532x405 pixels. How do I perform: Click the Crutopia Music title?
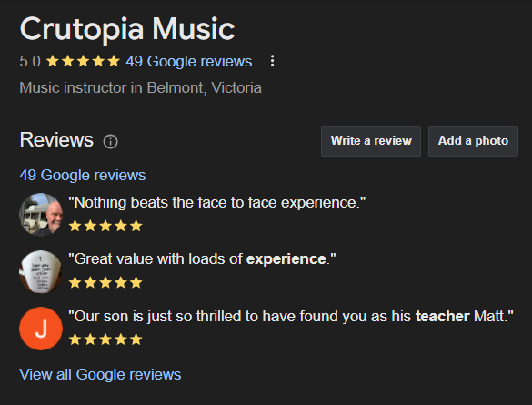pyautogui.click(x=127, y=29)
